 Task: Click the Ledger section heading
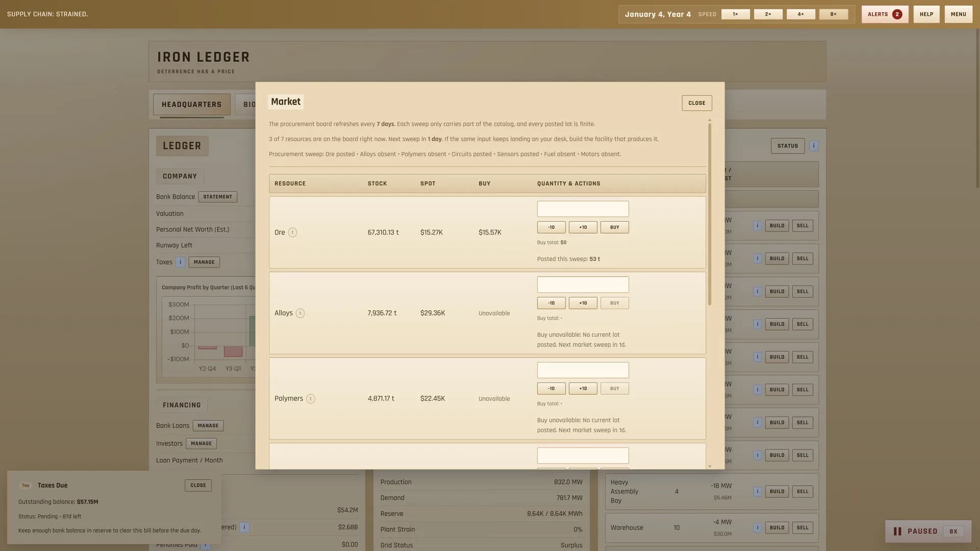pos(182,146)
